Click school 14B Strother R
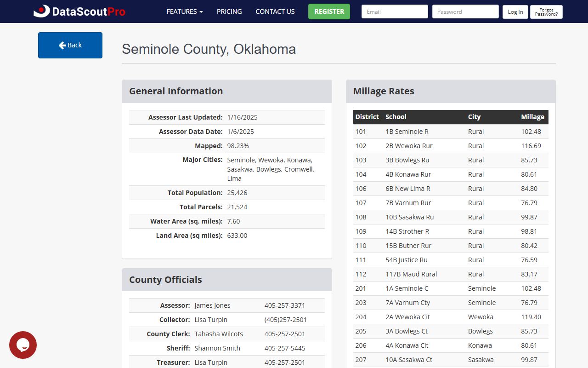Image resolution: width=588 pixels, height=368 pixels. pos(407,231)
